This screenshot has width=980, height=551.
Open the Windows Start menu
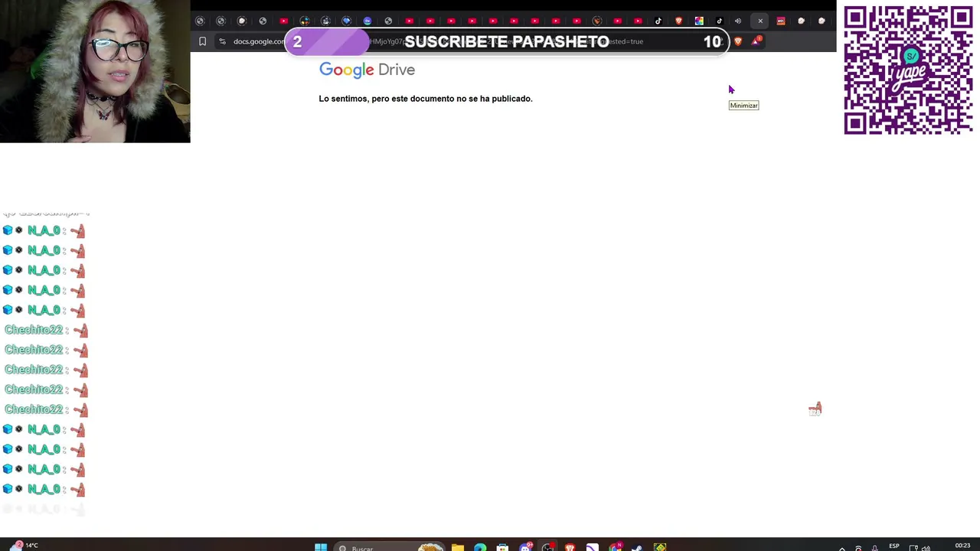pyautogui.click(x=321, y=547)
